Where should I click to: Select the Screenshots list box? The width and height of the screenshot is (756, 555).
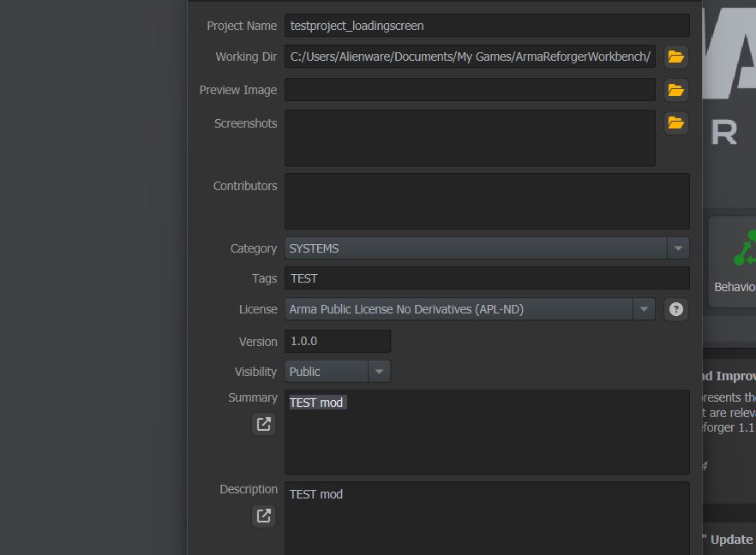tap(470, 138)
